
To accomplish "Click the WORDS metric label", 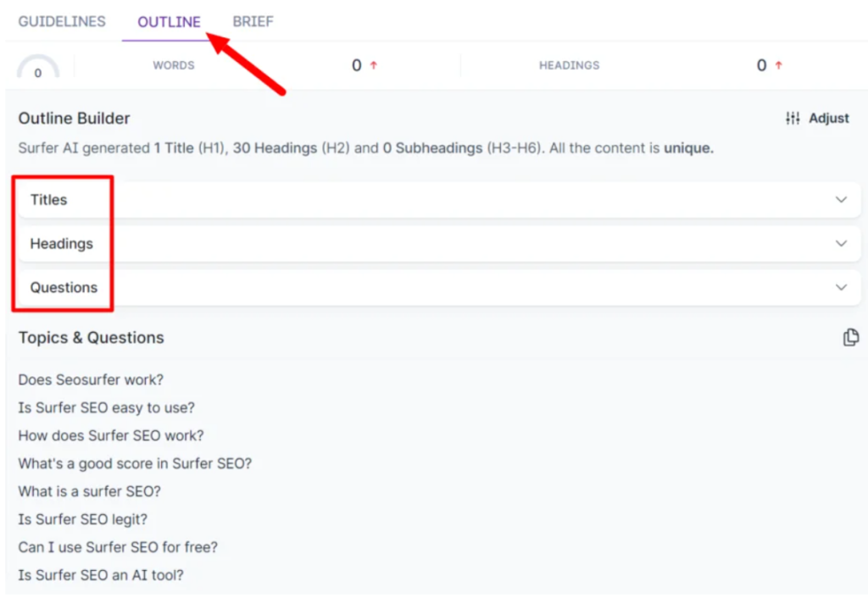I will coord(174,65).
